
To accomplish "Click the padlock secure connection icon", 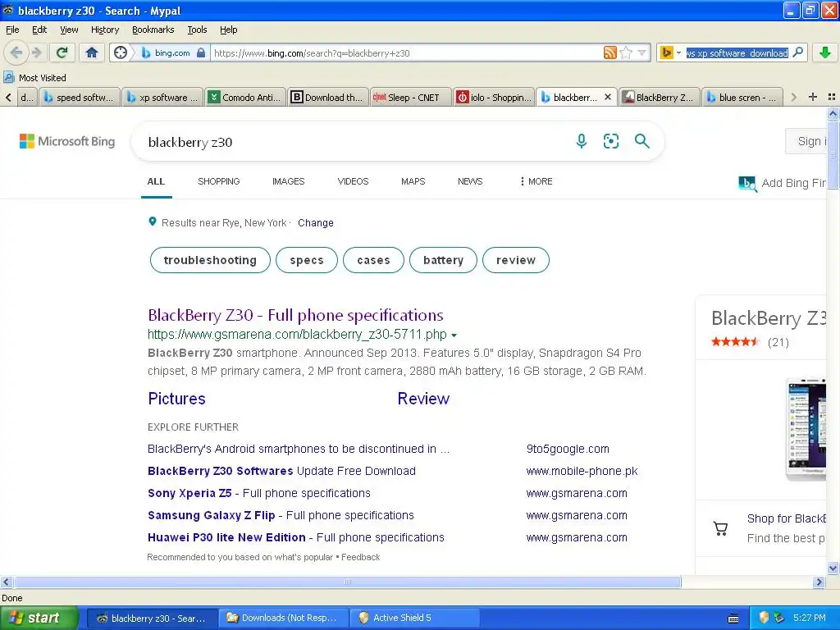I will coord(201,52).
